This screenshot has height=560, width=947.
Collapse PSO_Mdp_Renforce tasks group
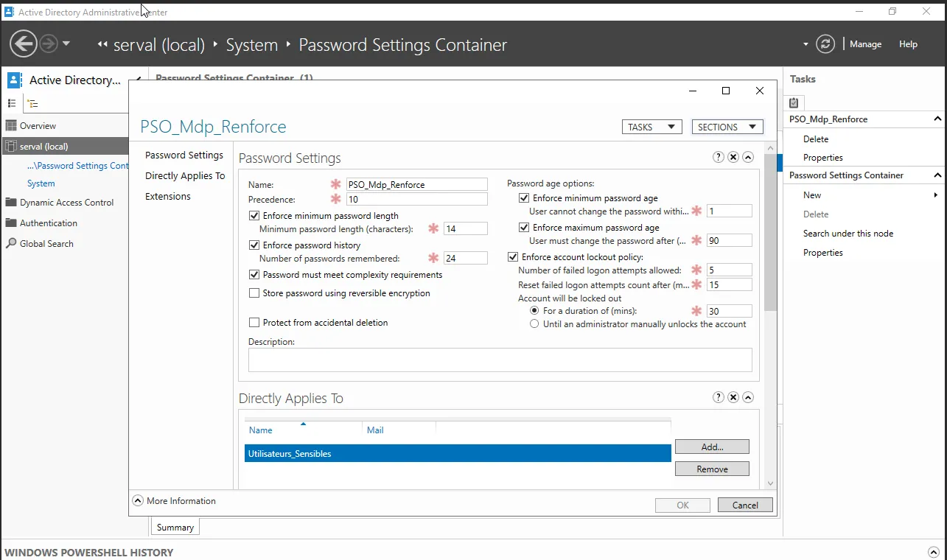coord(937,119)
